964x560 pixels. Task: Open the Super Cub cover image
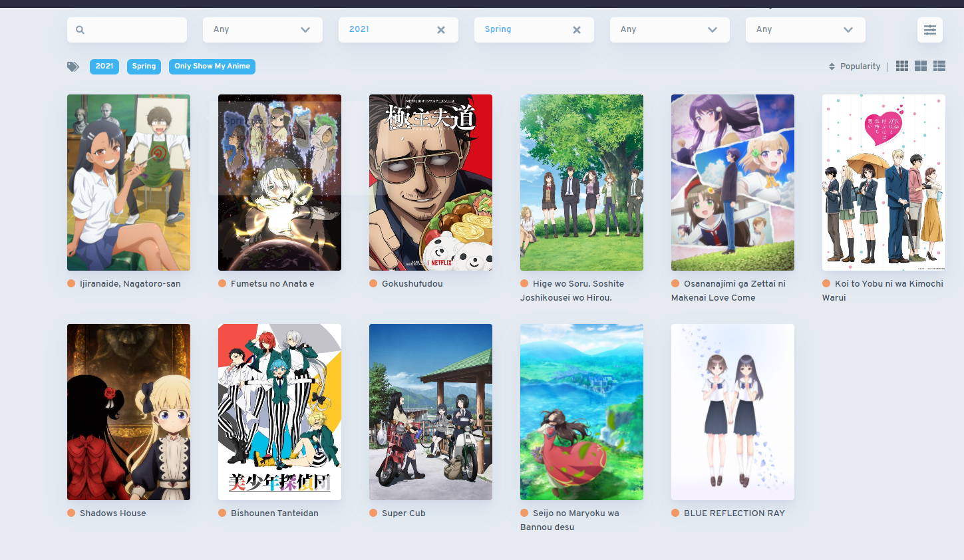pos(430,412)
